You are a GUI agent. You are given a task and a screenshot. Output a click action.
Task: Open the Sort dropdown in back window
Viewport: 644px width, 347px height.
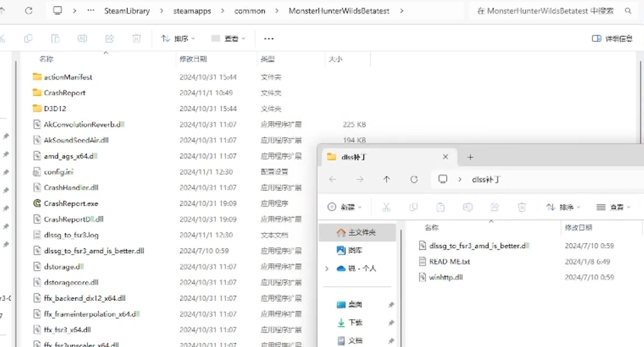(178, 38)
